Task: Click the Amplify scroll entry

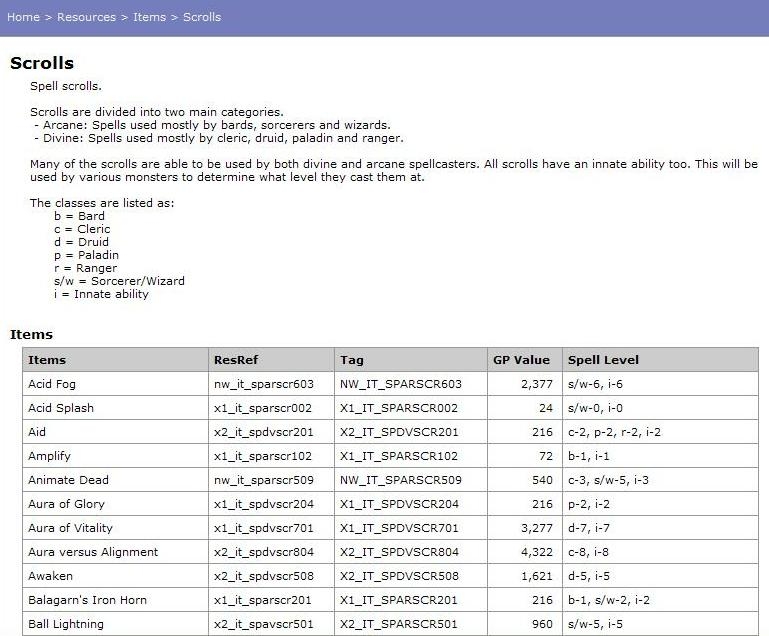Action: click(x=50, y=456)
